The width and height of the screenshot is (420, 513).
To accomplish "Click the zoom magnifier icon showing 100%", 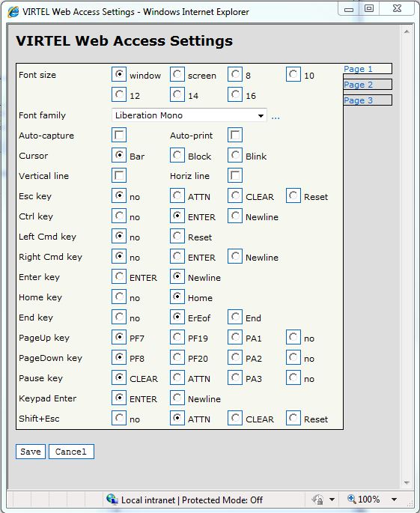I will pyautogui.click(x=352, y=499).
